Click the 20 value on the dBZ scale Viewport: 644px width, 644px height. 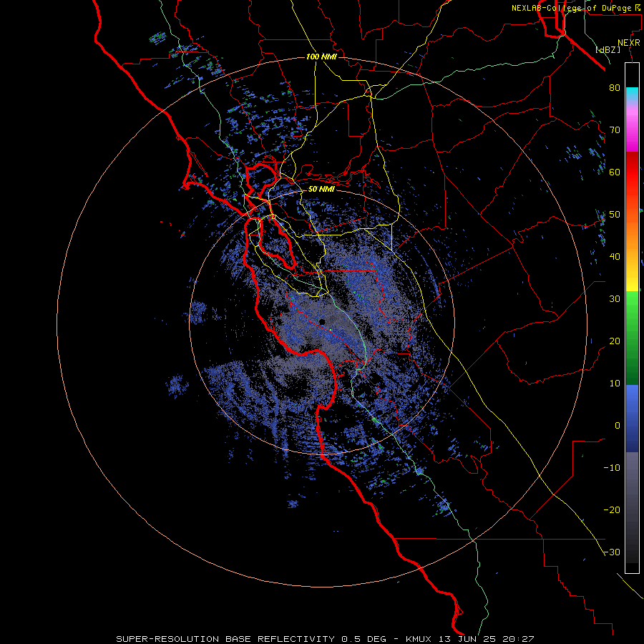(615, 341)
